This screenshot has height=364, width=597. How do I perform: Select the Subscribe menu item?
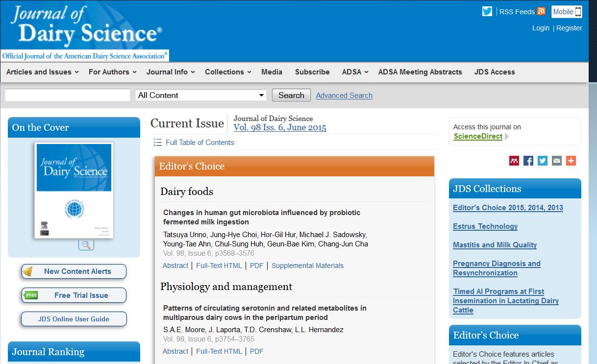click(312, 72)
